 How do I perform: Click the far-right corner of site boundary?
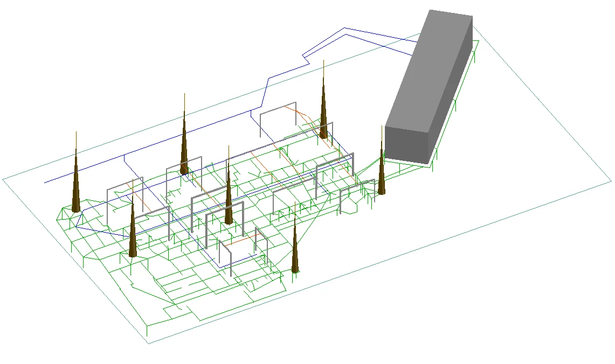click(611, 181)
